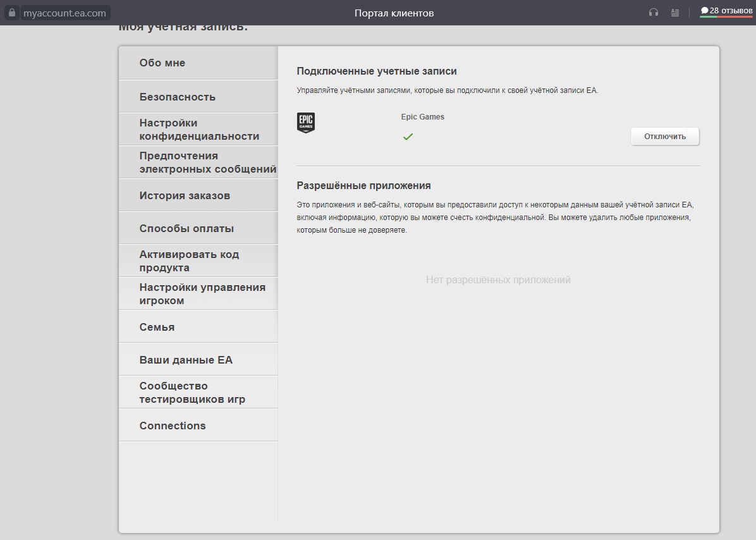The width and height of the screenshot is (756, 540).
Task: Open the Способы оплаты tab
Action: point(198,228)
